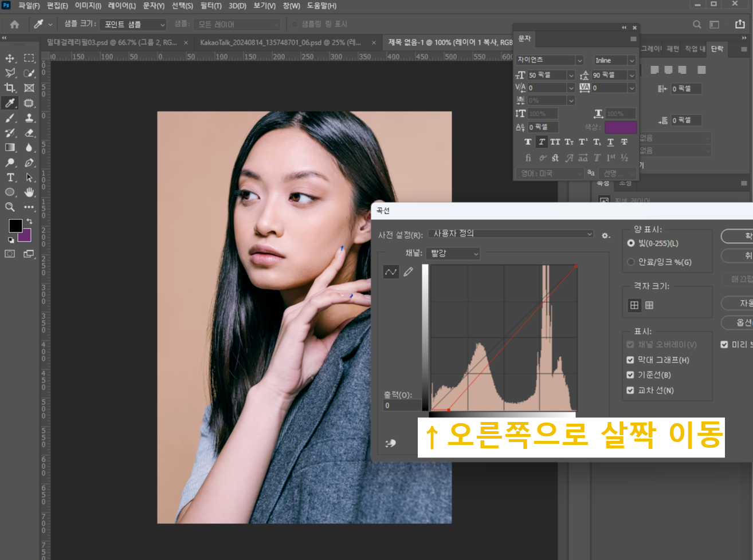This screenshot has height=560, width=753.
Task: Open the 채널 dropdown showing 빨강
Action: (x=453, y=253)
